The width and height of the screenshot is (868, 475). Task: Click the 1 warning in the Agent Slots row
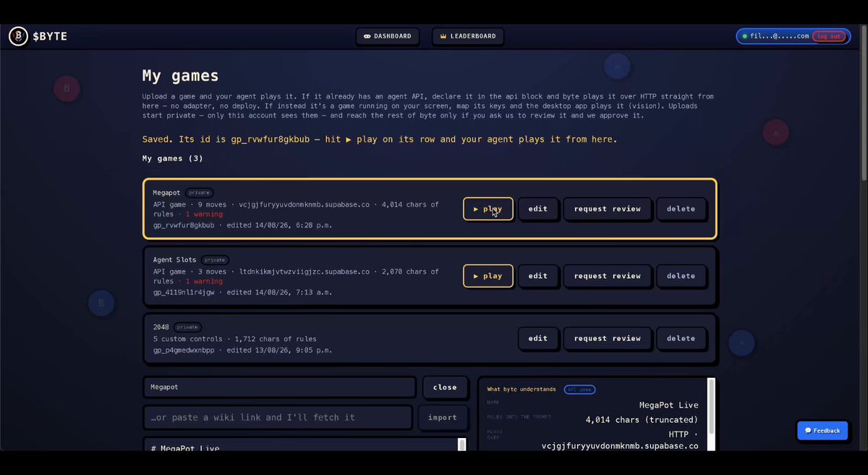204,281
